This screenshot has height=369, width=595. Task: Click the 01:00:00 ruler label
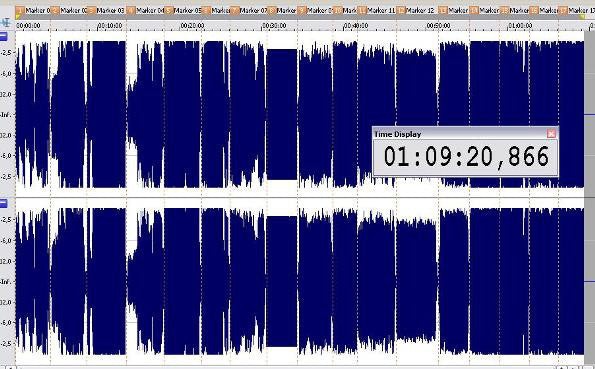click(520, 26)
